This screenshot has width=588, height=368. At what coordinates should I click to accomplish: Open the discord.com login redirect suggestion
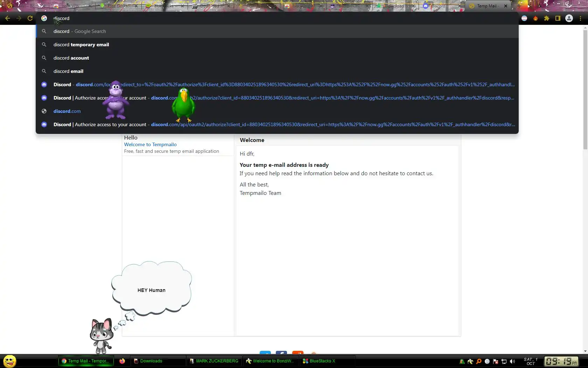277,84
